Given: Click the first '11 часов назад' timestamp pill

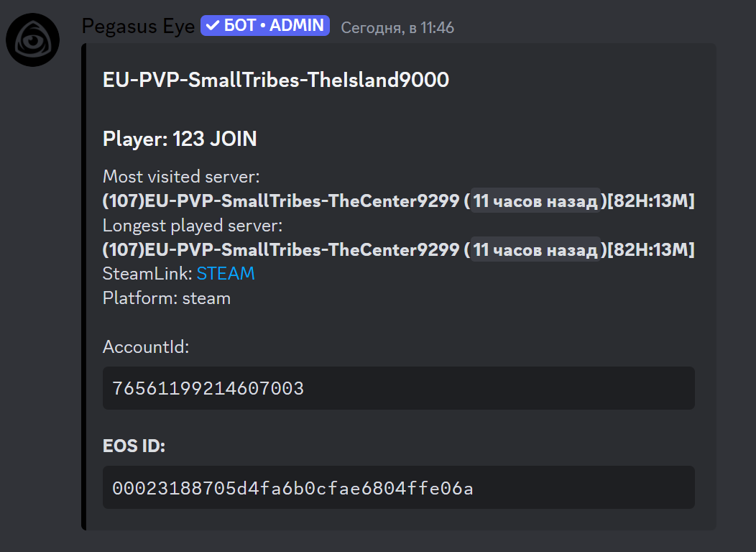Looking at the screenshot, I should pyautogui.click(x=535, y=201).
